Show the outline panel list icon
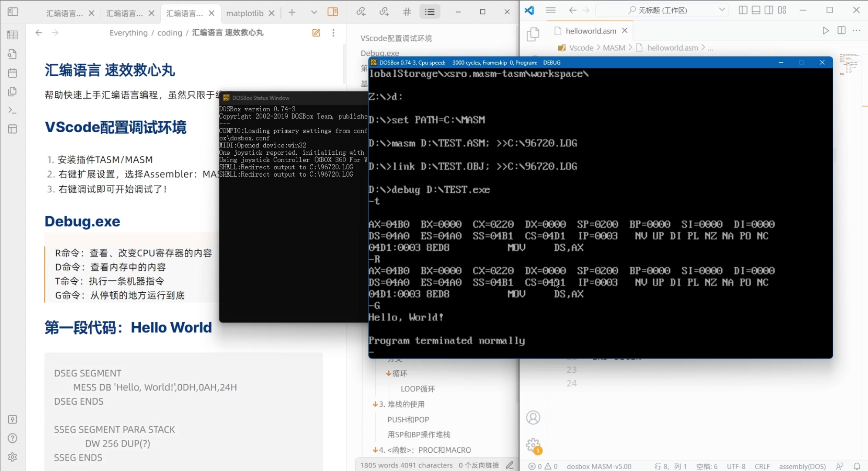This screenshot has height=471, width=868. pyautogui.click(x=430, y=12)
